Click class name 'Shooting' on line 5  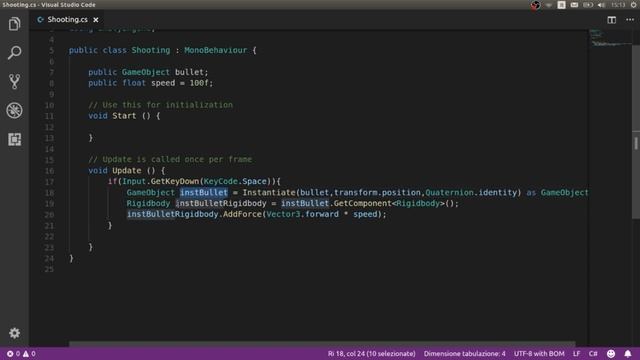151,50
